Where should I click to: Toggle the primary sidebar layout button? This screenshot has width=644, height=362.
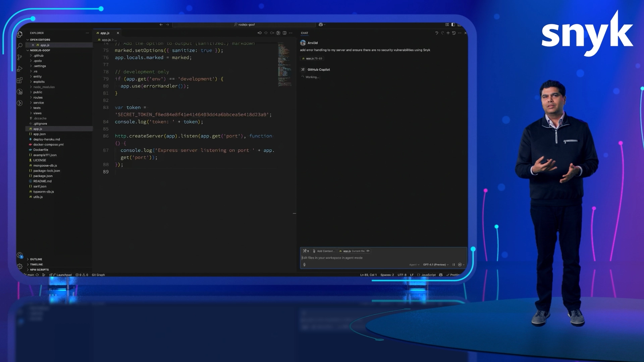click(x=453, y=24)
